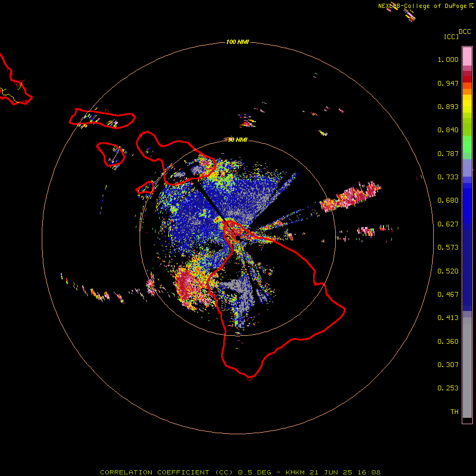476x476 pixels.
Task: Click the 0.413 scale value
Action: click(448, 318)
